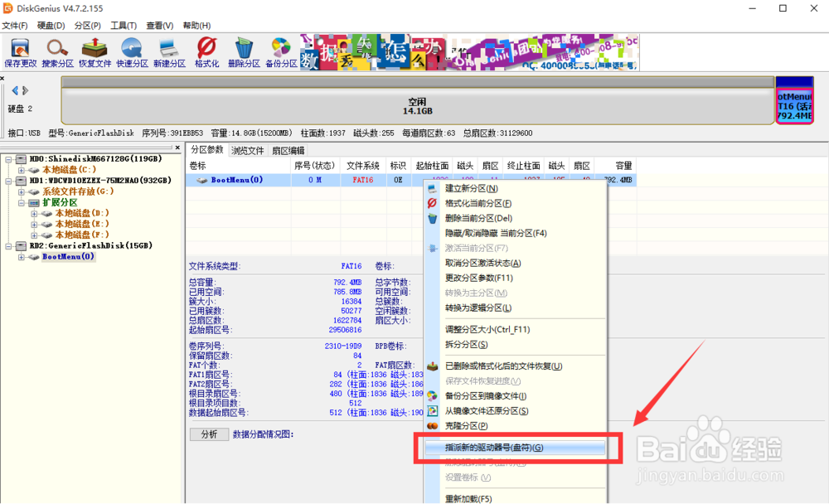Expand the 本地磁盘(C:) tree node
This screenshot has height=504, width=829.
[20, 169]
